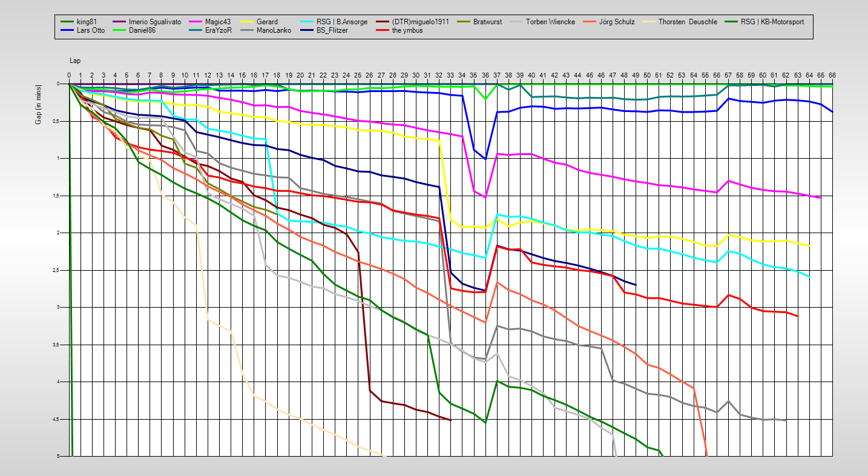The image size is (868, 476).
Task: Select the (DTR)miguelo1911 legend entry
Action: coord(421,22)
